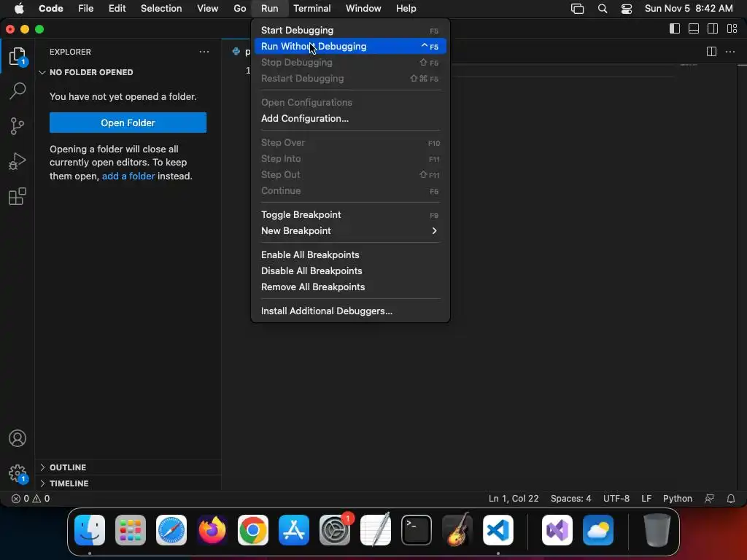
Task: Expand the TIMELINE section
Action: pos(64,483)
